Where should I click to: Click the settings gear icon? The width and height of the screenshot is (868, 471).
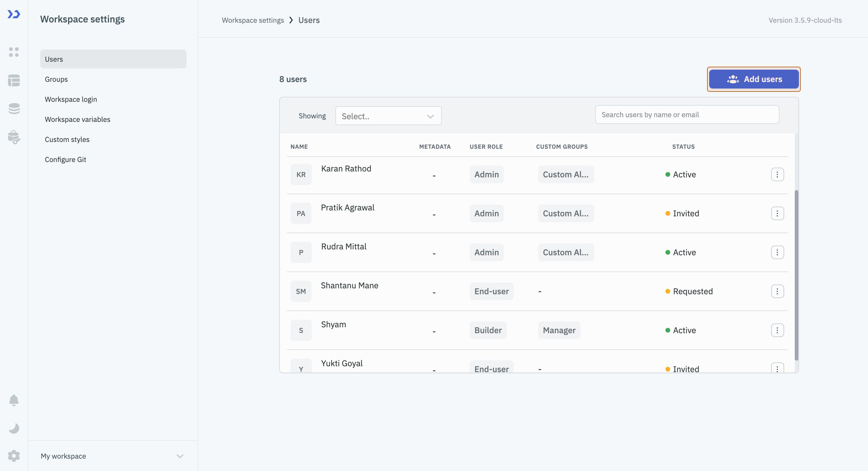(x=14, y=456)
